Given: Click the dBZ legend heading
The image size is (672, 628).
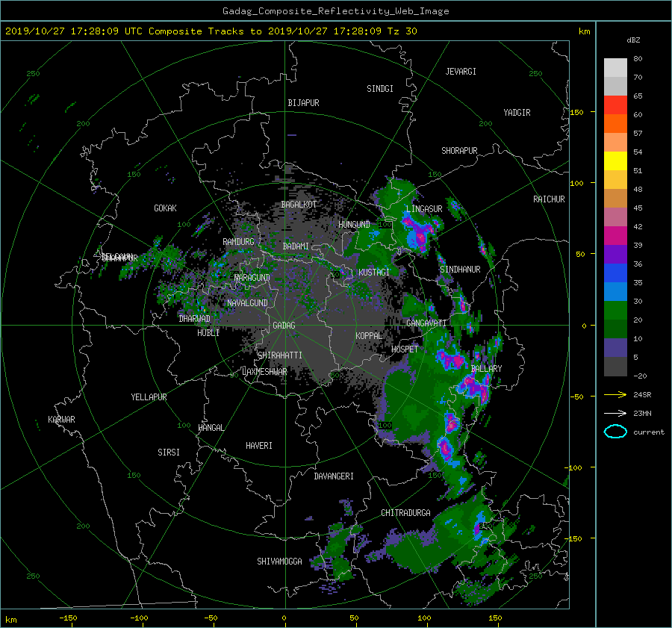Looking at the screenshot, I should (x=633, y=40).
